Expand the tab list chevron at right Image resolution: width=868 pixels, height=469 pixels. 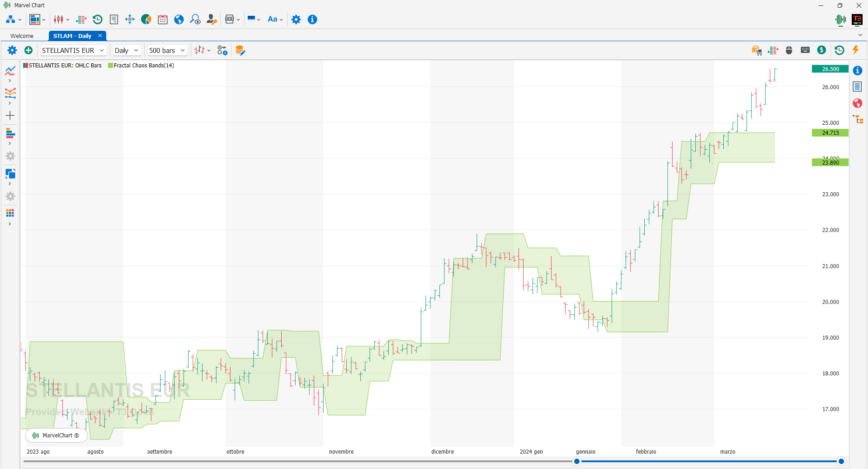860,35
